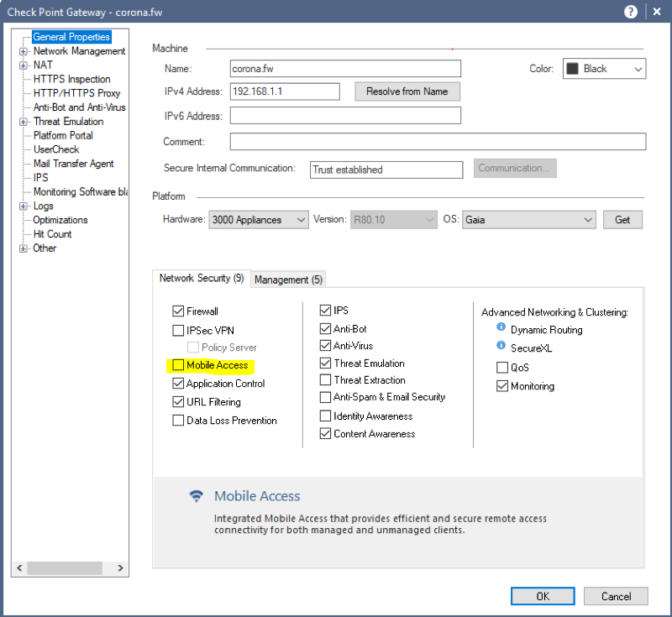Enable Threat Extraction checkbox
Viewport: 672px width, 617px height.
point(325,380)
